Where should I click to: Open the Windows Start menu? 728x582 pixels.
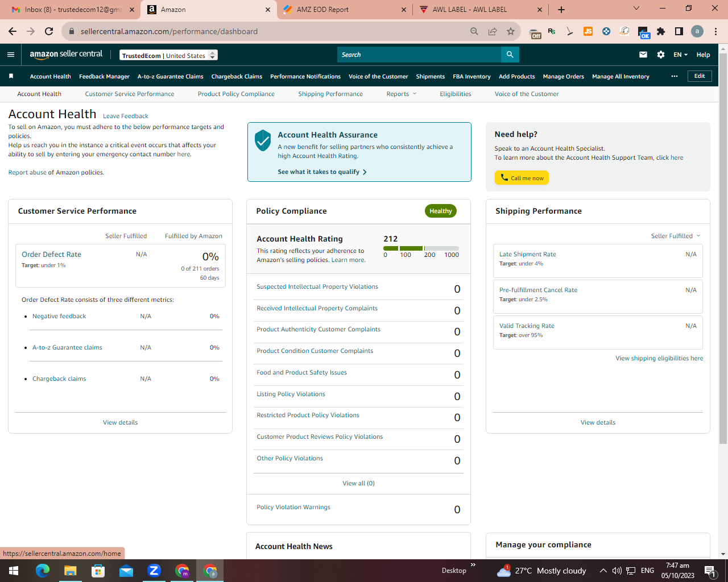point(14,571)
